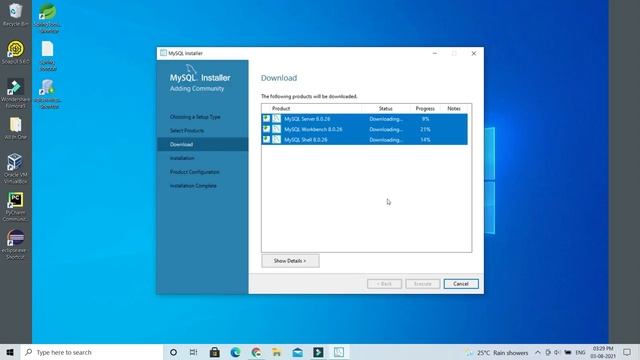
Task: Click the Notes column header
Action: [x=454, y=109]
